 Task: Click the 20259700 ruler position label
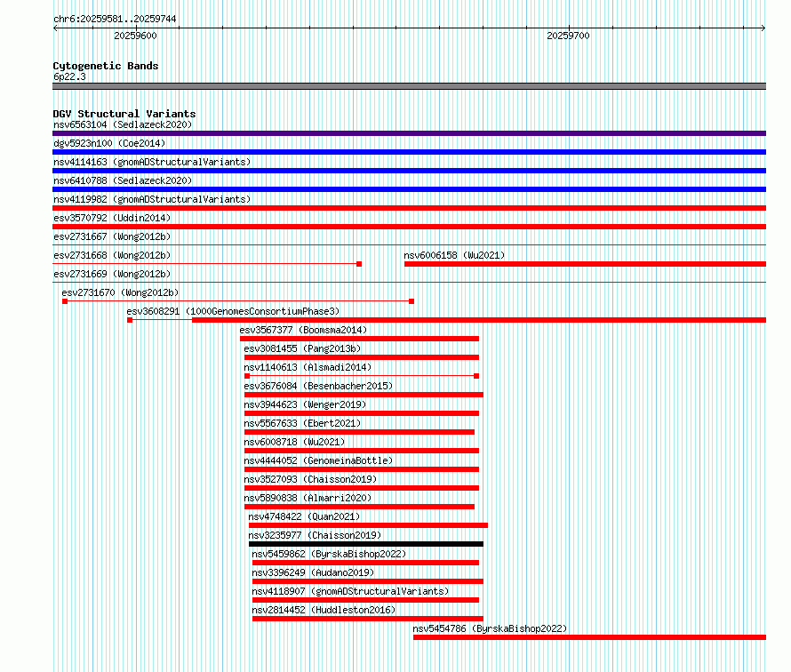coord(568,36)
